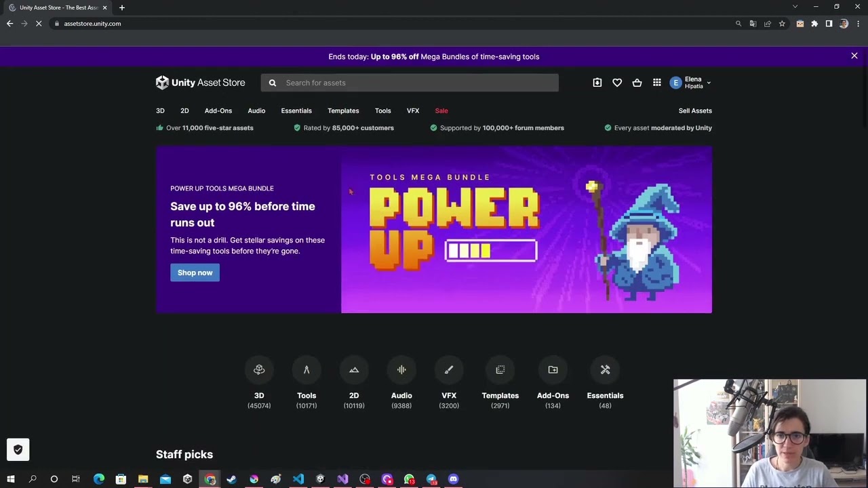Click the Unity Asset Store logo
This screenshot has width=868, height=488.
[200, 83]
